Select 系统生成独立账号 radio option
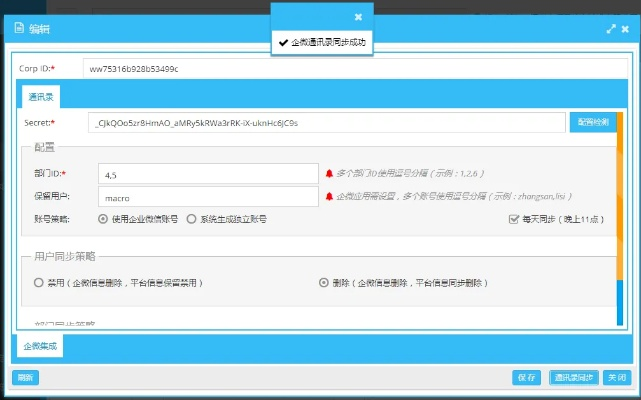 point(192,218)
